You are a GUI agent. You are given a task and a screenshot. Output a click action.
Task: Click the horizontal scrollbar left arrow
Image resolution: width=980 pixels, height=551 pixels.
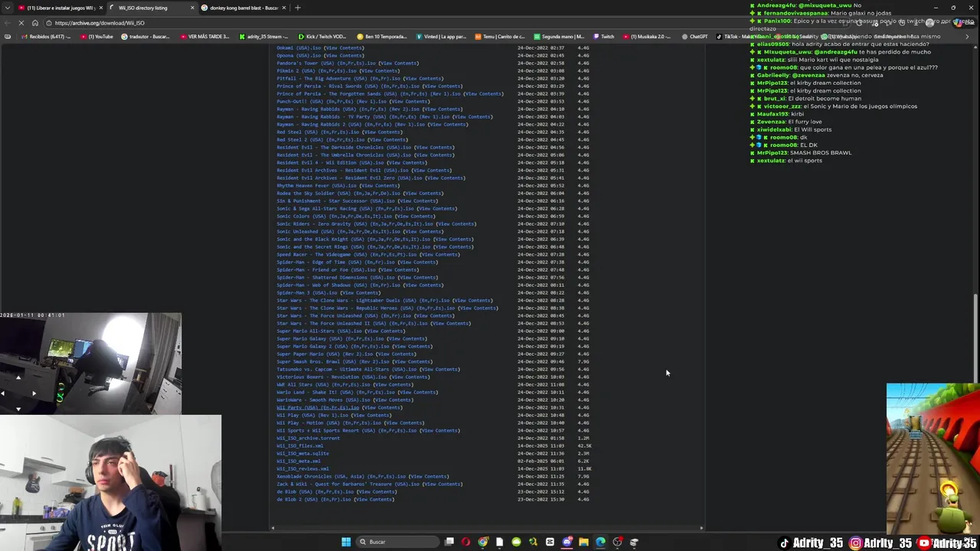(x=272, y=527)
